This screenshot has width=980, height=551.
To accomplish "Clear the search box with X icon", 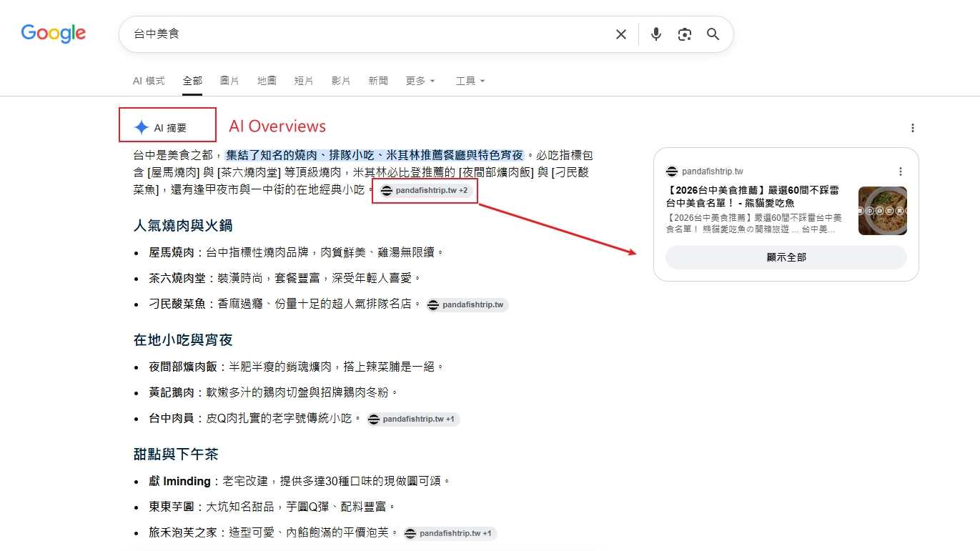I will click(621, 34).
